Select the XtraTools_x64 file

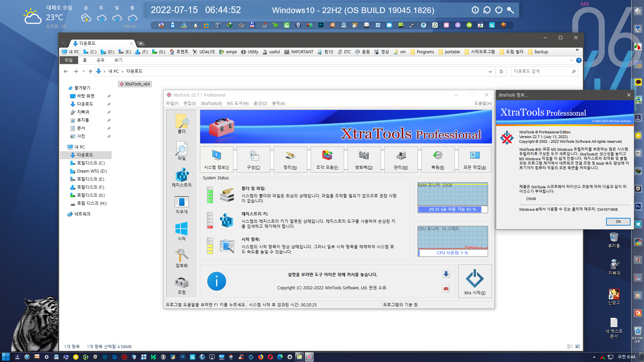pos(135,84)
